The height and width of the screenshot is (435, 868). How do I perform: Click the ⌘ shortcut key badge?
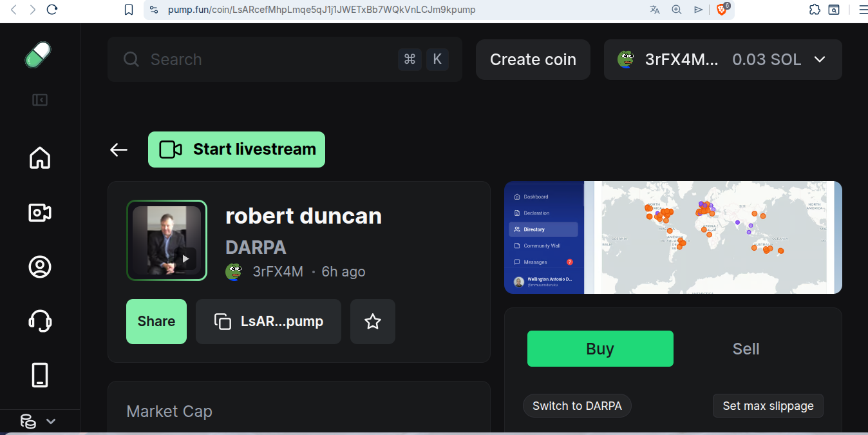tap(410, 59)
